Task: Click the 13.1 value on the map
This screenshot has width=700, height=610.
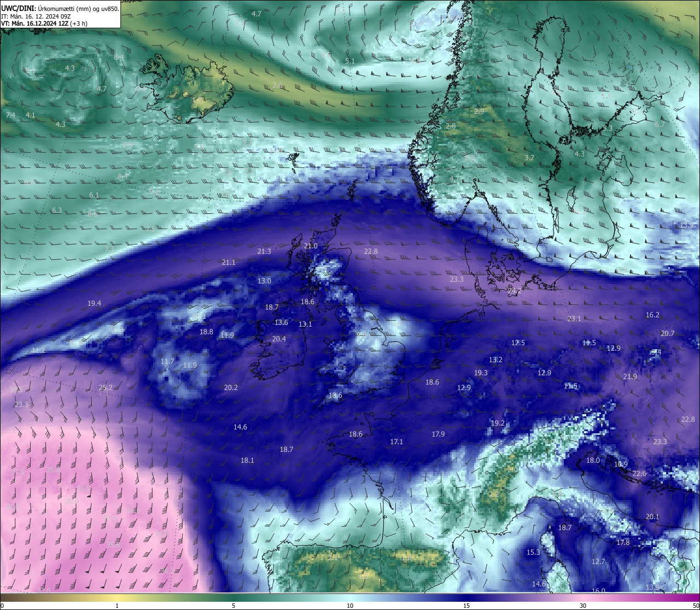Action: pyautogui.click(x=305, y=324)
